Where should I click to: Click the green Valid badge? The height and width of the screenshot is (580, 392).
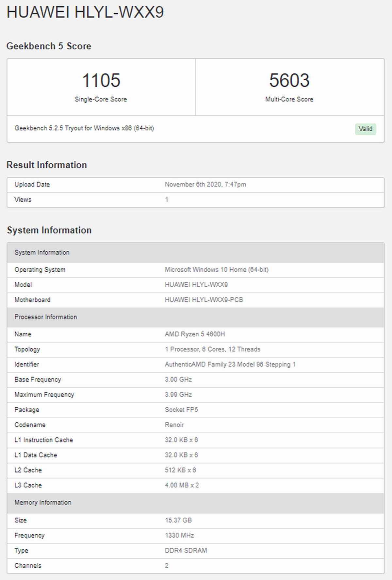(x=365, y=129)
